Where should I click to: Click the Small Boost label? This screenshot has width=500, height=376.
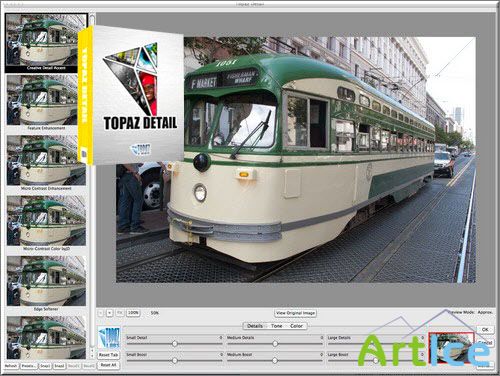coord(136,355)
